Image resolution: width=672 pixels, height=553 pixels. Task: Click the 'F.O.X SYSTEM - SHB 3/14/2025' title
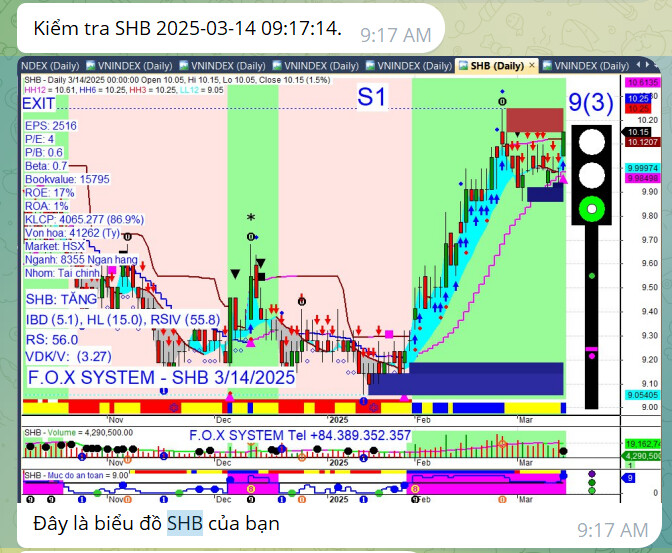[x=161, y=378]
